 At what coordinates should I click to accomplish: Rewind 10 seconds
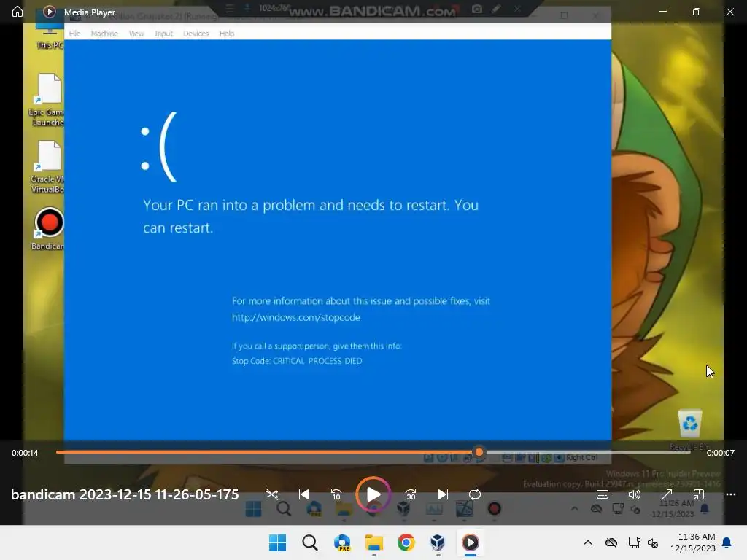point(336,494)
